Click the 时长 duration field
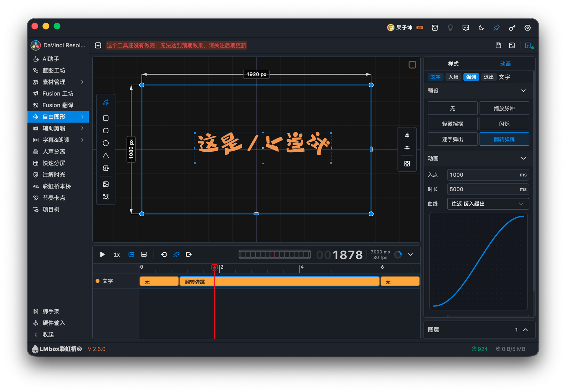Image resolution: width=566 pixels, height=392 pixels. [488, 189]
